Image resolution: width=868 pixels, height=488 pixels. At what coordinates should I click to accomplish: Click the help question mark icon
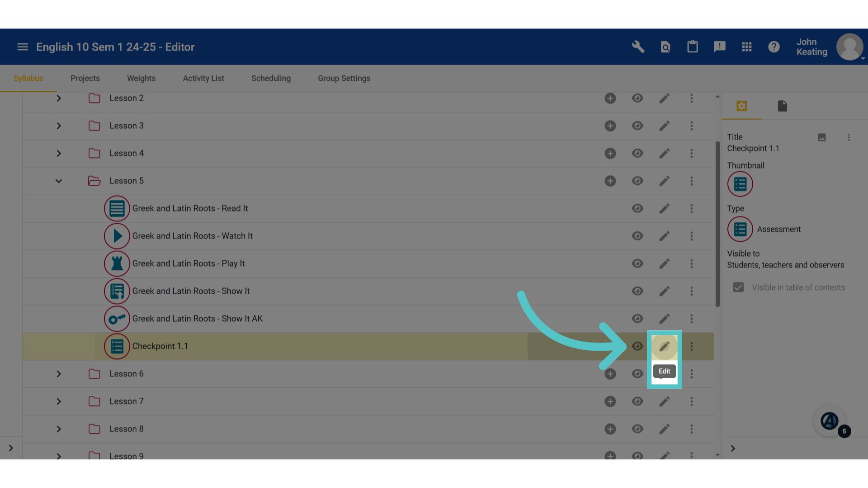774,47
